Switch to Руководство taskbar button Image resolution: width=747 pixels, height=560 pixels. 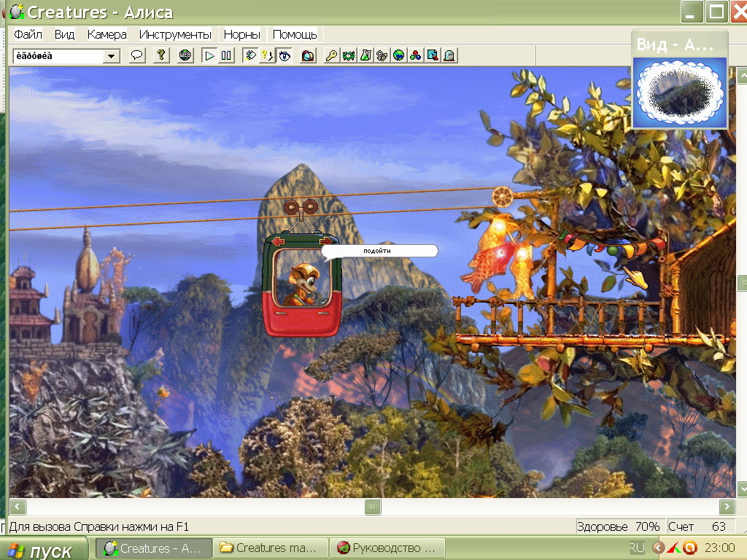(x=387, y=548)
